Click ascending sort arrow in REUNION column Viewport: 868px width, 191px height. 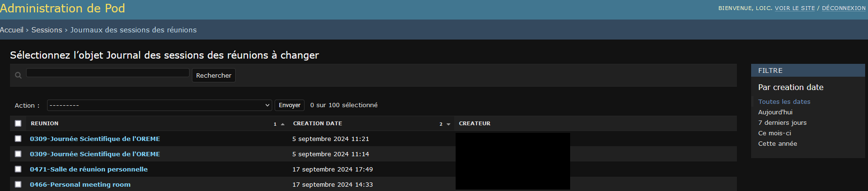tap(283, 124)
